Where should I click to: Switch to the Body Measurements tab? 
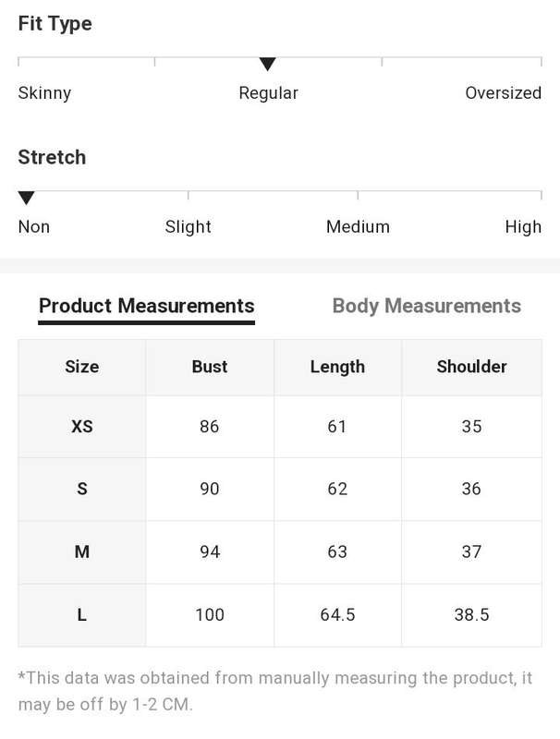pyautogui.click(x=427, y=307)
